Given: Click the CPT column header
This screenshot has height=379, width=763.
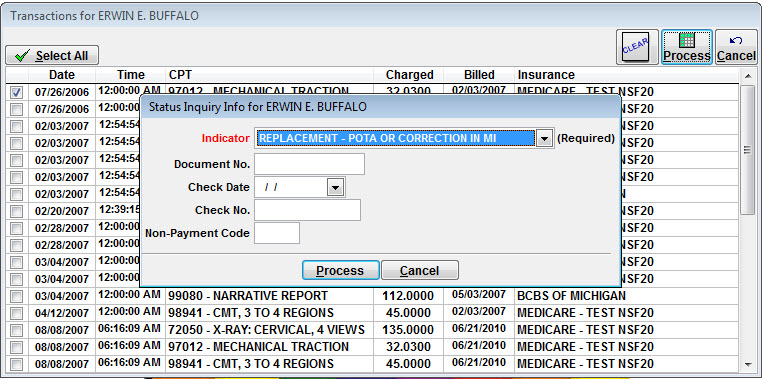Looking at the screenshot, I should click(x=270, y=75).
